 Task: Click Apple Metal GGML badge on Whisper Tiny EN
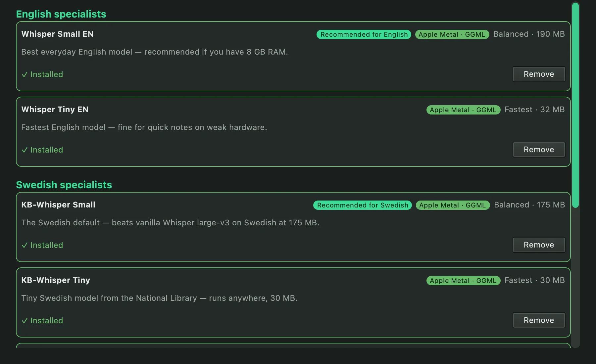[x=463, y=110]
